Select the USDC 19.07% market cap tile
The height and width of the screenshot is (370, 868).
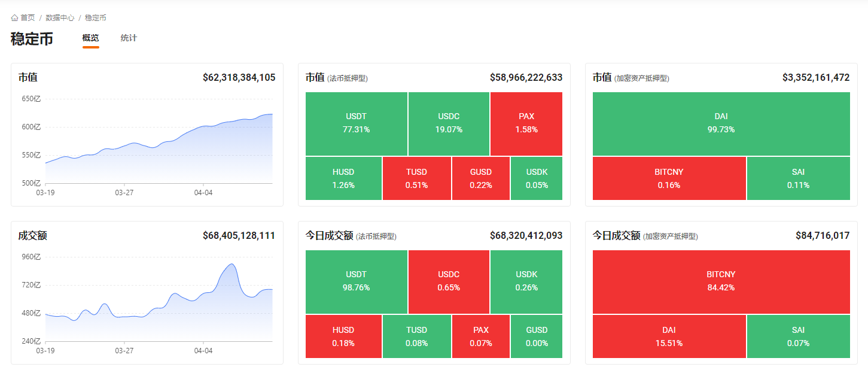(449, 123)
